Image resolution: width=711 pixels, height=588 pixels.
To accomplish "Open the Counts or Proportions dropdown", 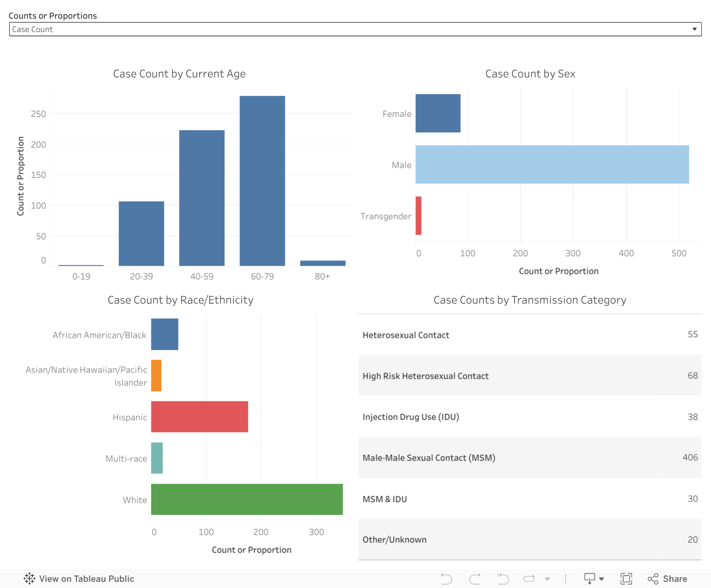I will click(695, 29).
